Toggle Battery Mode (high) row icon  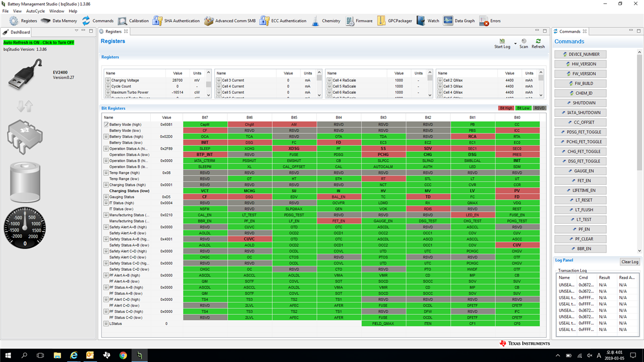106,125
